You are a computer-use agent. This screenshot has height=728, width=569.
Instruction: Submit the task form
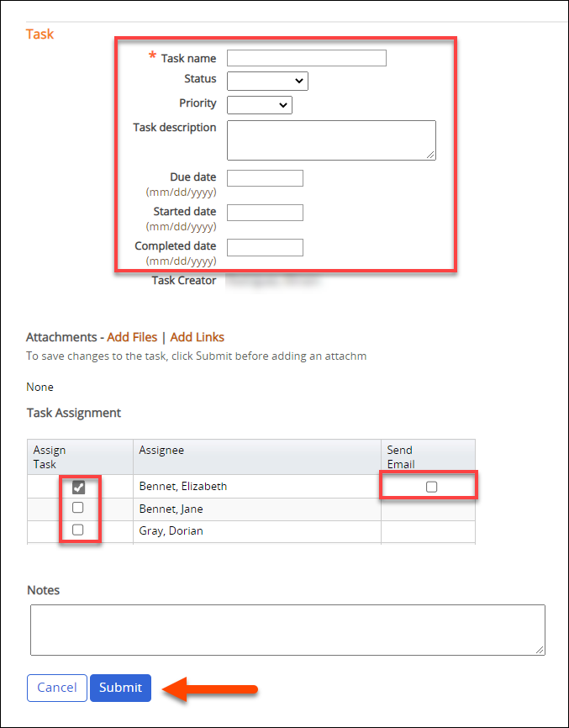pos(121,688)
